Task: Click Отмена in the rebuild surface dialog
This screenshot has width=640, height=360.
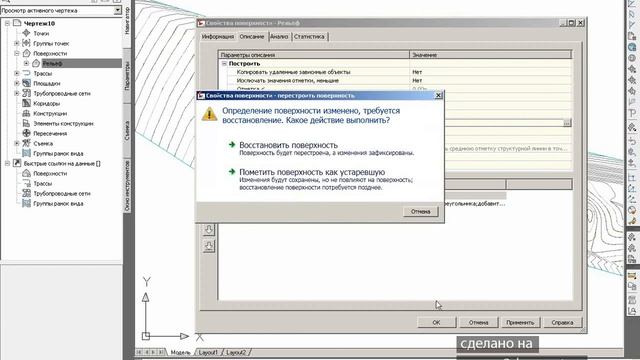Action: coord(420,211)
